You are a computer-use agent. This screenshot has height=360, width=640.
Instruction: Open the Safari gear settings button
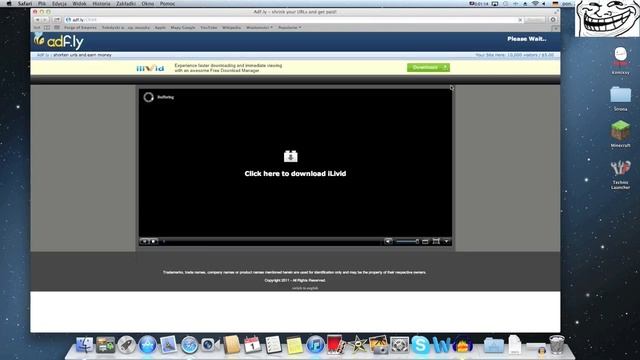pyautogui.click(x=553, y=20)
